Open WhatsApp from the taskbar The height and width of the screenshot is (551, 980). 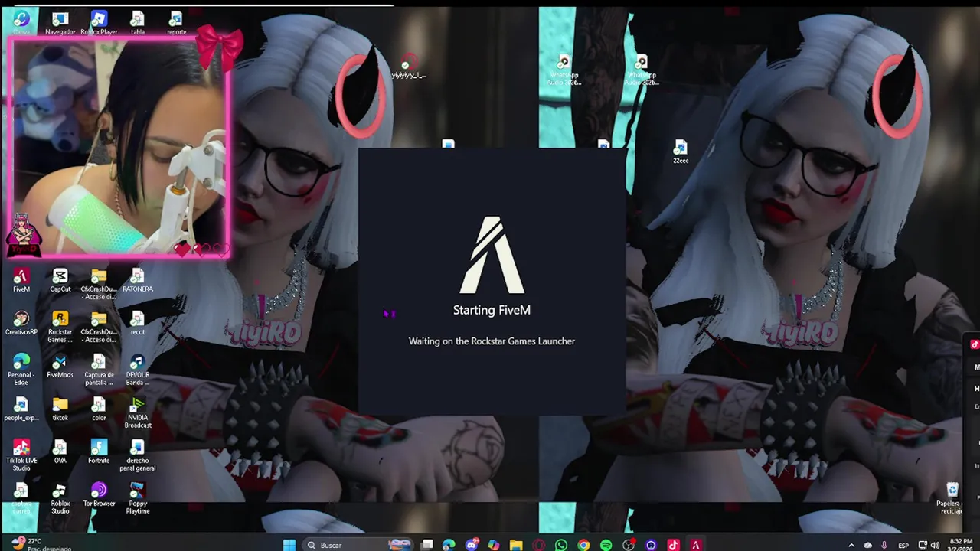tap(561, 545)
